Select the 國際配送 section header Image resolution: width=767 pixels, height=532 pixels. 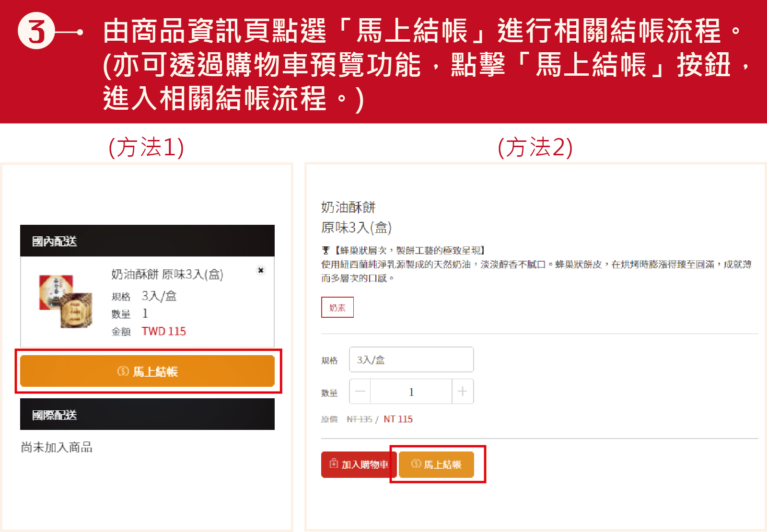[x=147, y=415]
